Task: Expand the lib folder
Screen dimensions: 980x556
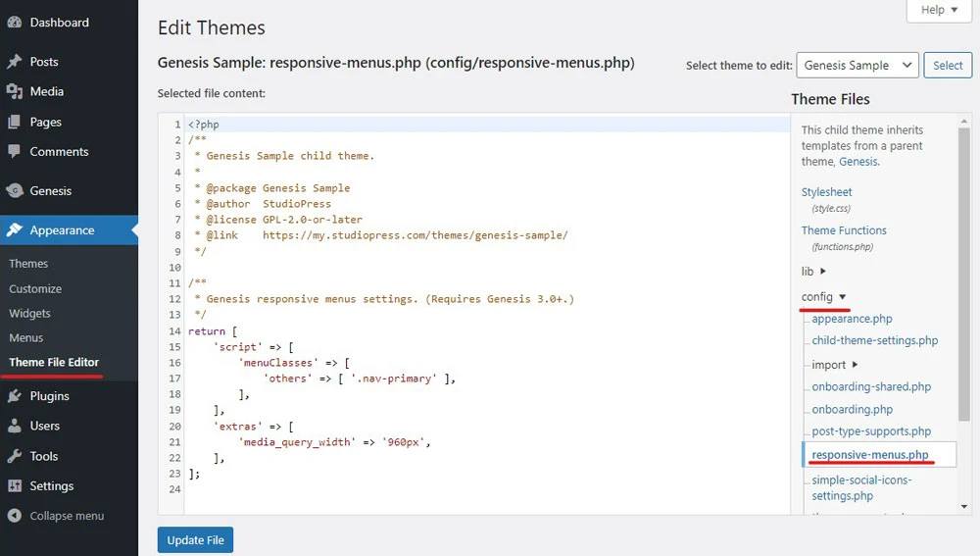Action: [813, 271]
